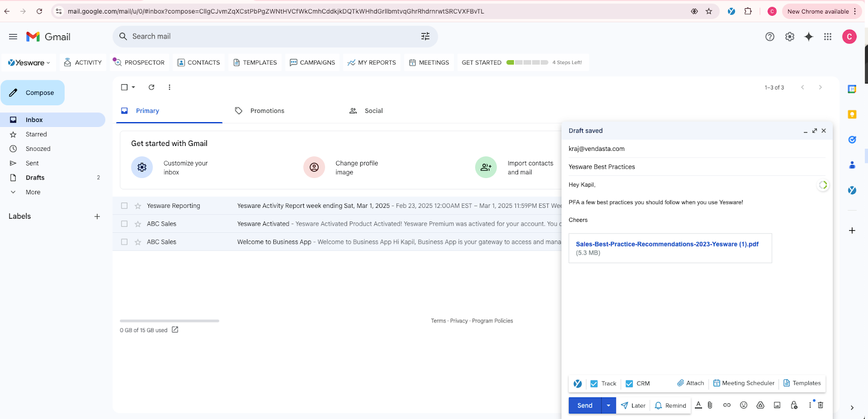This screenshot has height=419, width=868.
Task: Open Yesware ACTIVITY menu
Action: (83, 62)
